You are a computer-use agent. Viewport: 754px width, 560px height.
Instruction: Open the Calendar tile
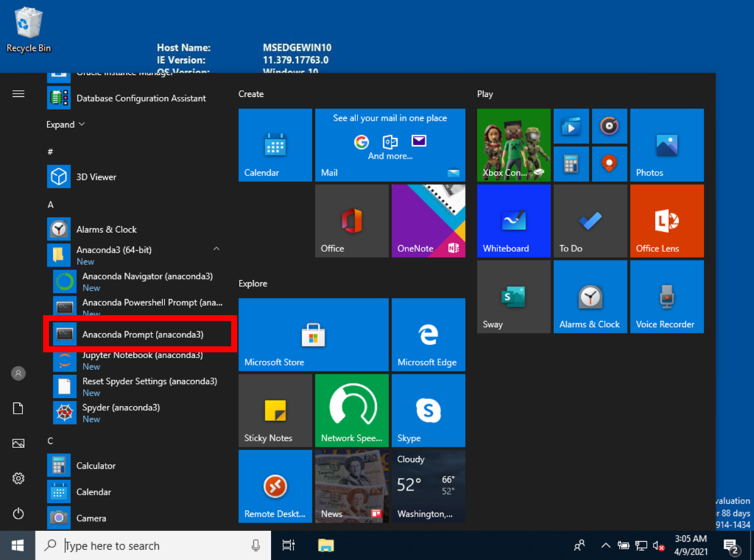click(x=275, y=145)
